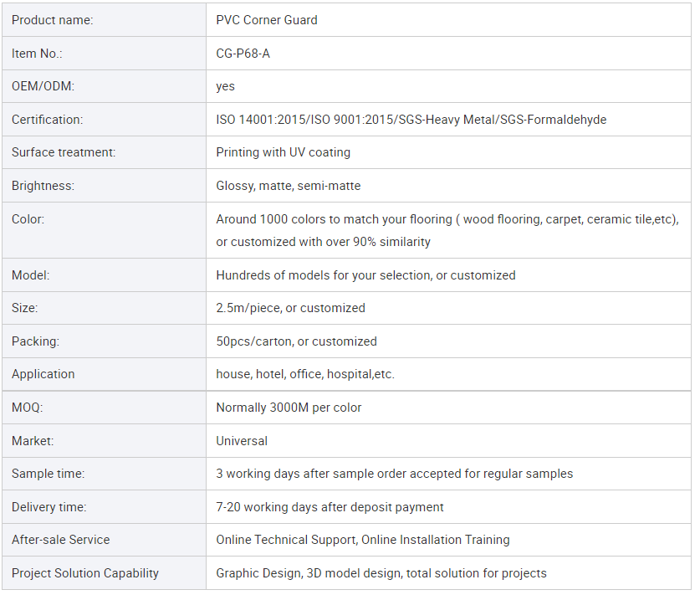Click the 'Color:' row label

point(28,219)
